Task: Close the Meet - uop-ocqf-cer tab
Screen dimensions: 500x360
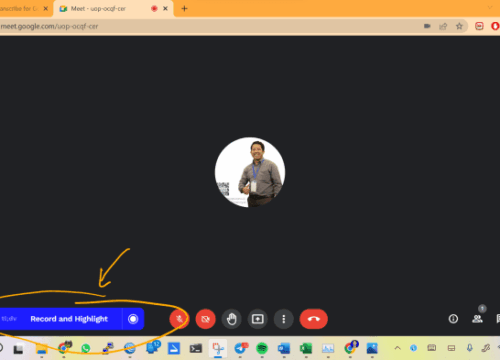Action: point(165,9)
